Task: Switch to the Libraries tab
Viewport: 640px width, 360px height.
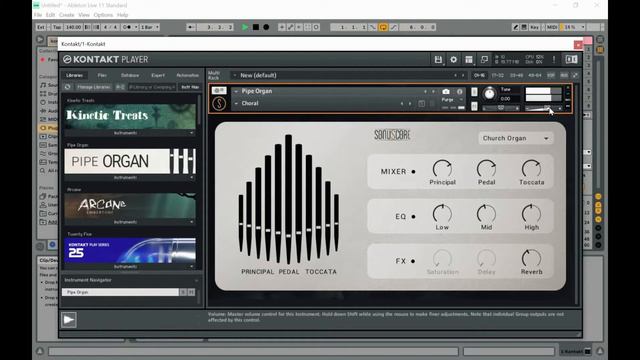Action: pyautogui.click(x=75, y=76)
